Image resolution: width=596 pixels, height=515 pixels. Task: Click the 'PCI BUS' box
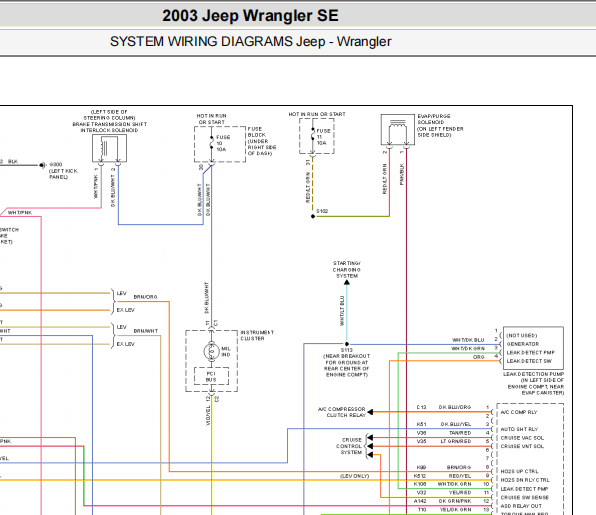pos(211,376)
